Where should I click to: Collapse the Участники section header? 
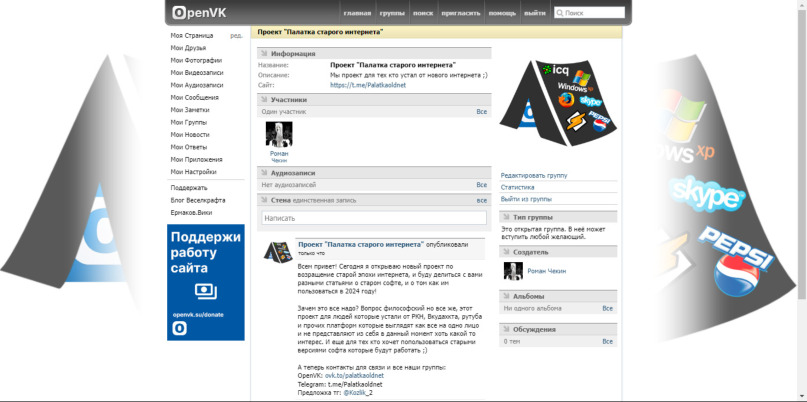tap(374, 100)
